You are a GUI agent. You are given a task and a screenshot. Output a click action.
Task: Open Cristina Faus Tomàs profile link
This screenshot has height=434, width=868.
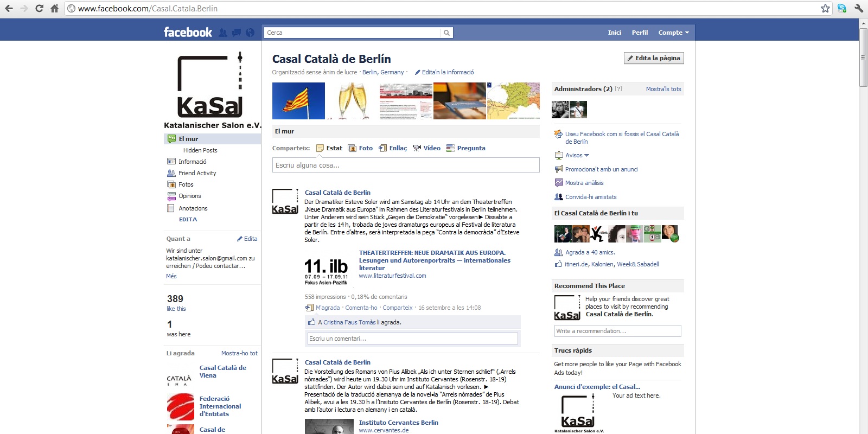click(350, 322)
